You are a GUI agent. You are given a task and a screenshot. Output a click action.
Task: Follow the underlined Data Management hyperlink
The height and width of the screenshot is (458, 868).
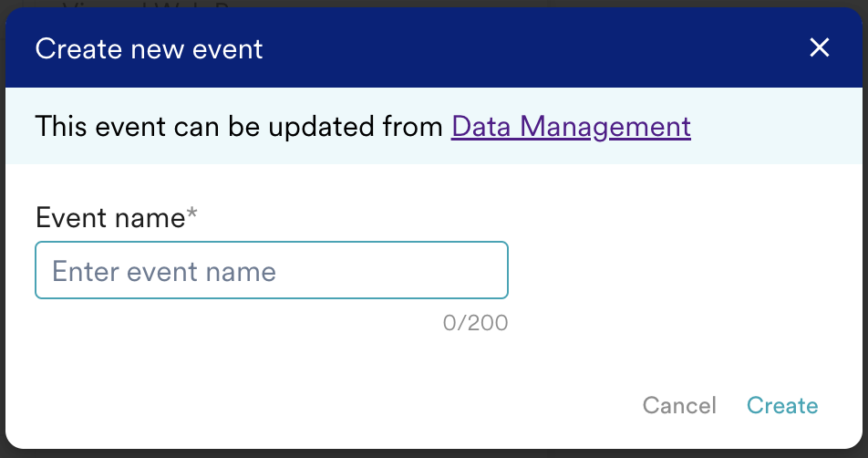(x=571, y=126)
